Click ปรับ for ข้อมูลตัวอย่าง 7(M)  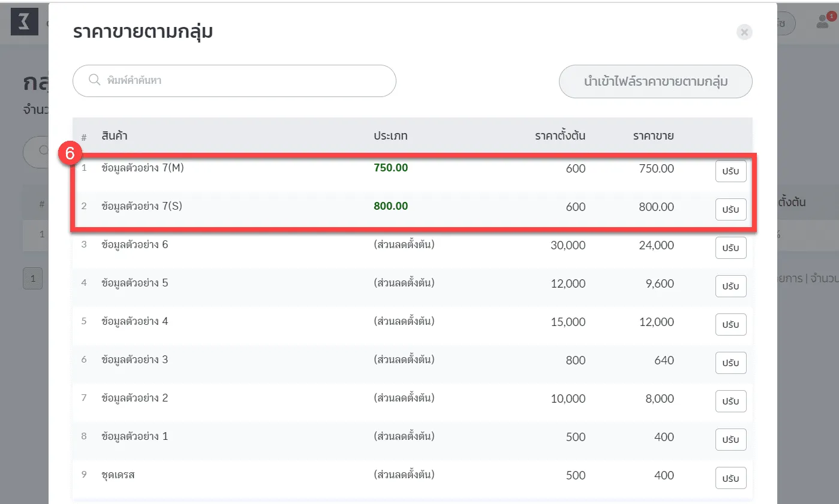click(730, 171)
